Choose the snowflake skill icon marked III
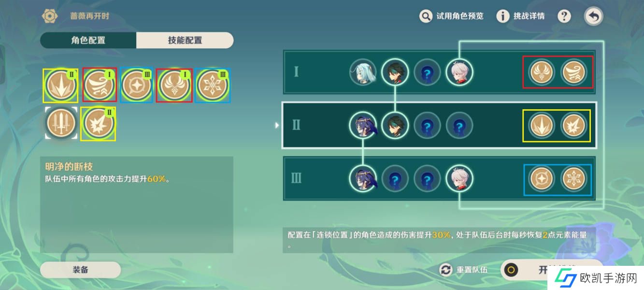This screenshot has height=290, width=644. pos(213,85)
